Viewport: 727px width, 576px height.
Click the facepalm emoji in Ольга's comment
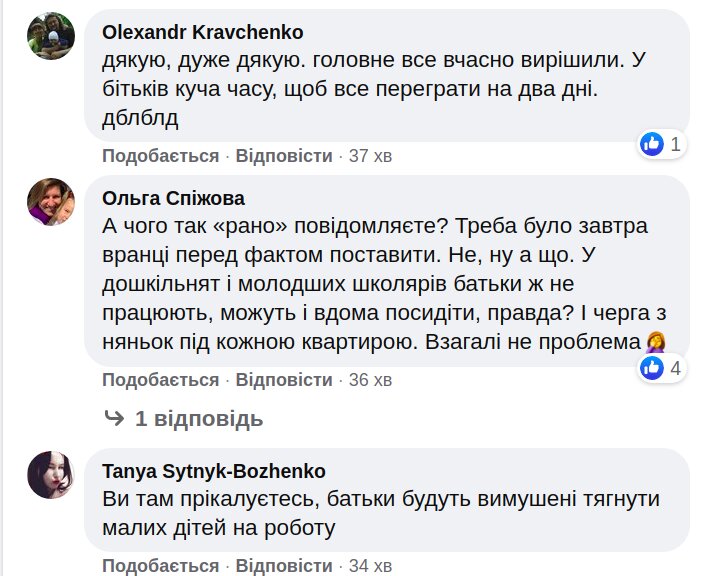657,342
